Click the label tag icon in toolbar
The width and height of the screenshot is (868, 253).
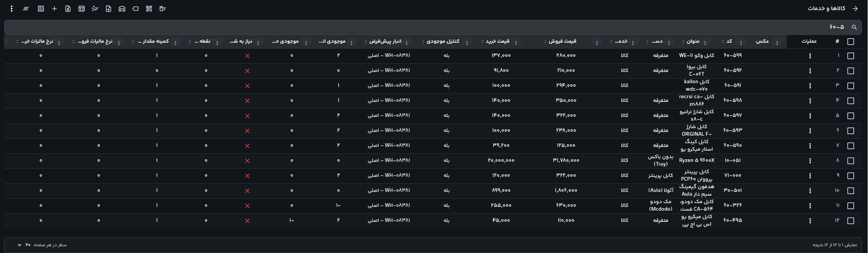pos(136,9)
